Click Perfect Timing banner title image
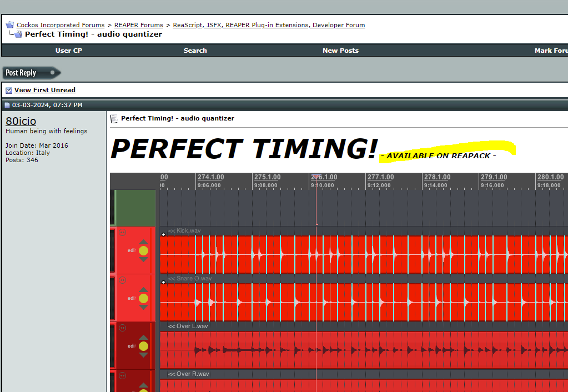The image size is (568, 392). click(244, 149)
